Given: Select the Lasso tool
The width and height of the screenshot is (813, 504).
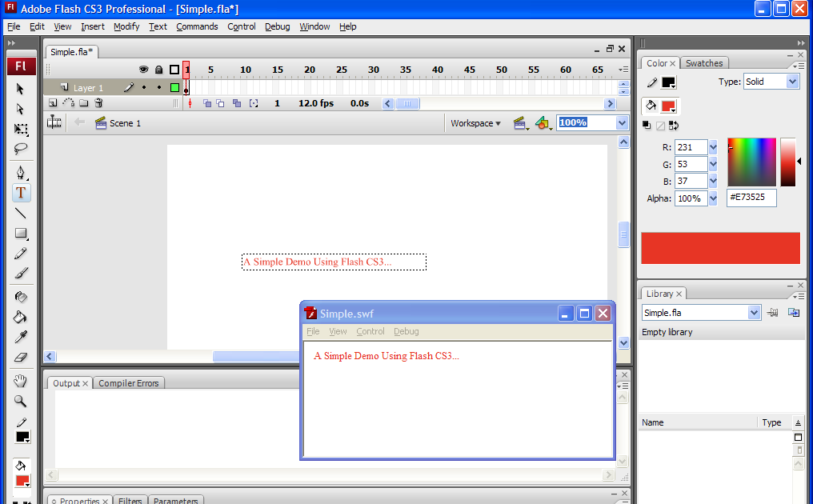Looking at the screenshot, I should click(21, 149).
